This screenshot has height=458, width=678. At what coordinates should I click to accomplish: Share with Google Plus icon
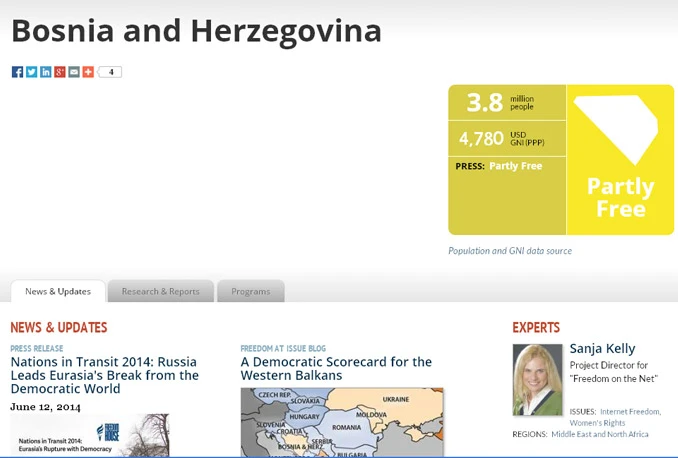(x=60, y=72)
